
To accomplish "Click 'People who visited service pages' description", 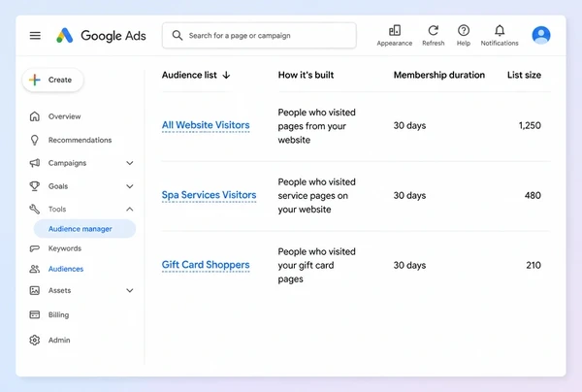I will (x=316, y=196).
